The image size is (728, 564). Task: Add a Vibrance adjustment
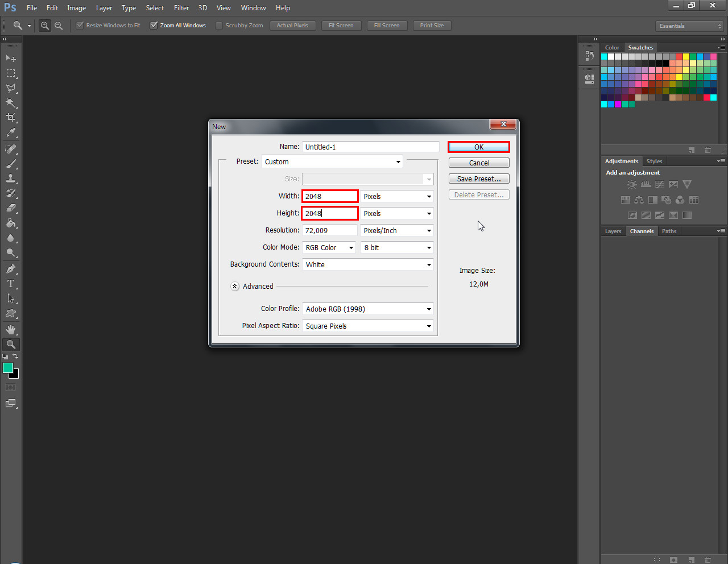point(687,185)
